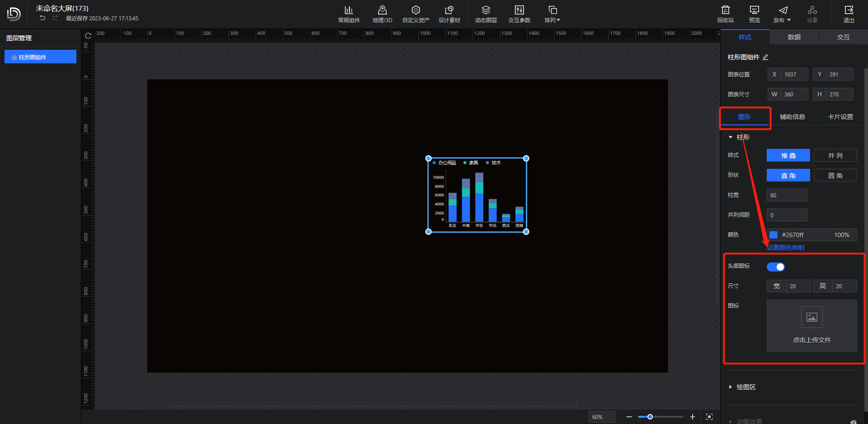Open 交互参数 interaction parameters
Screen dimensions: 868x424
click(x=519, y=14)
